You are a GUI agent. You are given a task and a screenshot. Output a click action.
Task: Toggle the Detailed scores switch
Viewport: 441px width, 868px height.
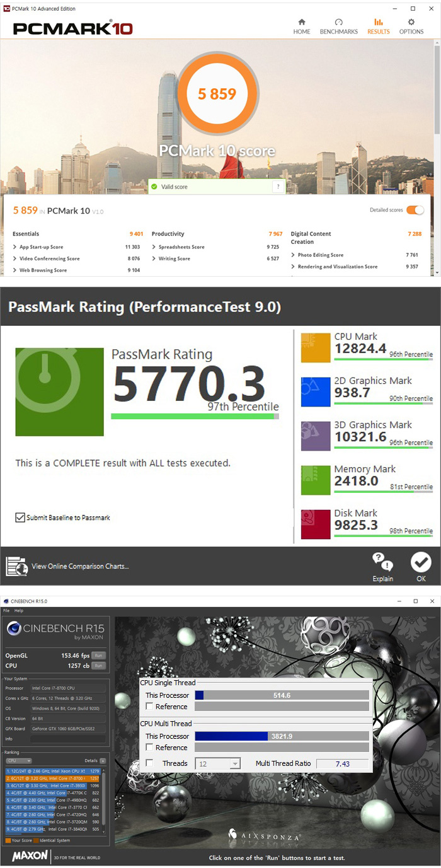pos(415,210)
